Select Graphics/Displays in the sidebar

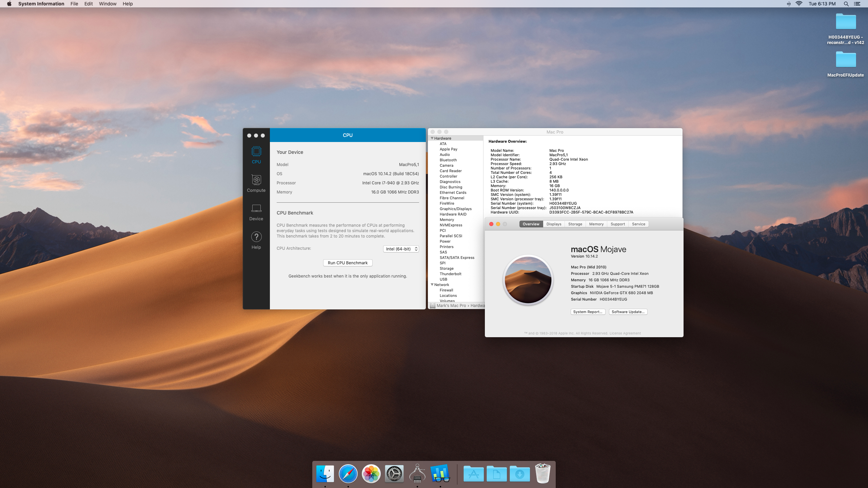[x=455, y=209]
